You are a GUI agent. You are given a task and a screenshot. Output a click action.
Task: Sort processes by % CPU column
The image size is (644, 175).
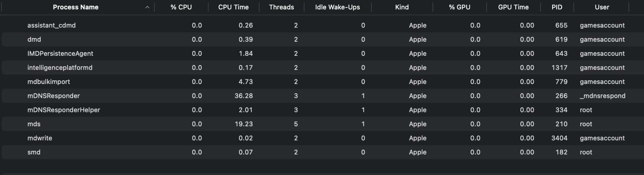coord(181,7)
